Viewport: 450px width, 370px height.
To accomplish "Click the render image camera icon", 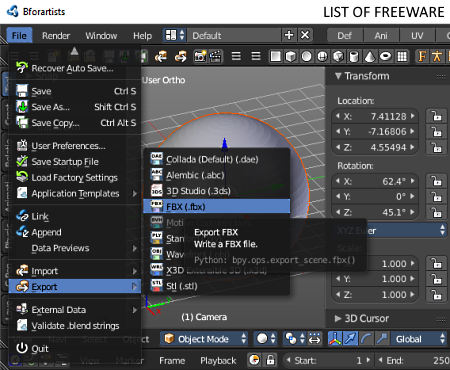I will click(x=200, y=57).
